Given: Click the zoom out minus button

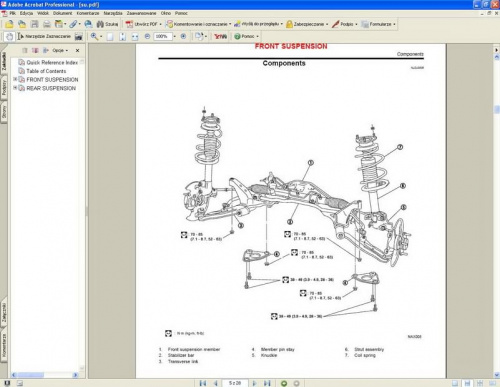Looking at the screenshot, I should pos(147,36).
